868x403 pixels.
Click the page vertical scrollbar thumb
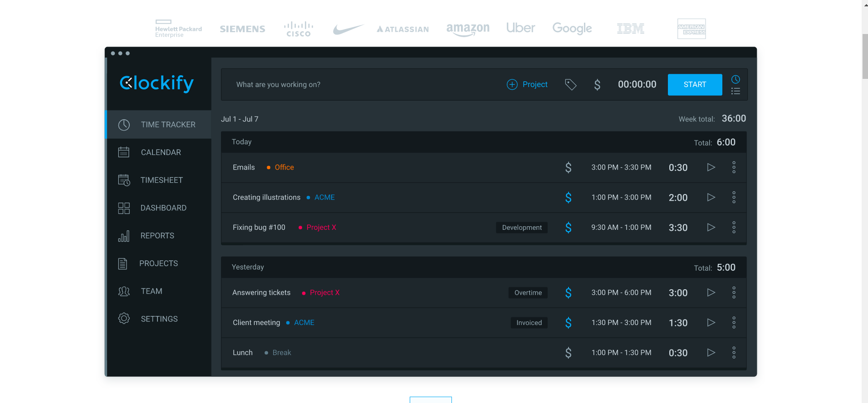[865, 56]
